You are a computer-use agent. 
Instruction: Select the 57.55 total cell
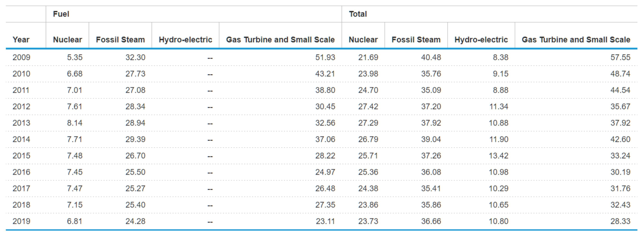620,57
